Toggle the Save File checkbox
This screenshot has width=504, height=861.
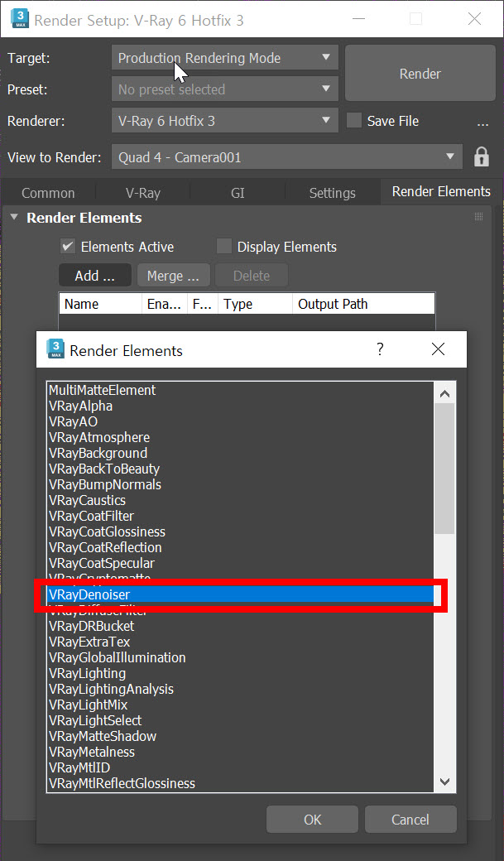pyautogui.click(x=354, y=121)
